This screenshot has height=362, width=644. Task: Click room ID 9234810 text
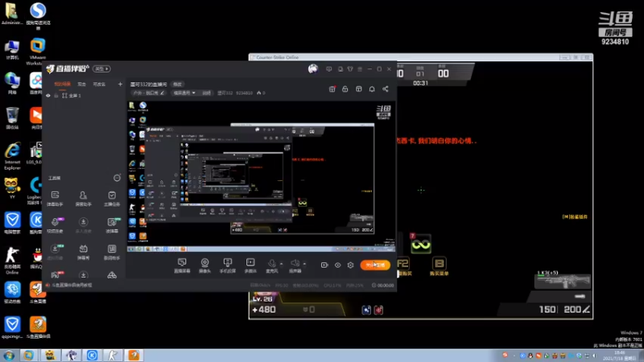click(244, 93)
